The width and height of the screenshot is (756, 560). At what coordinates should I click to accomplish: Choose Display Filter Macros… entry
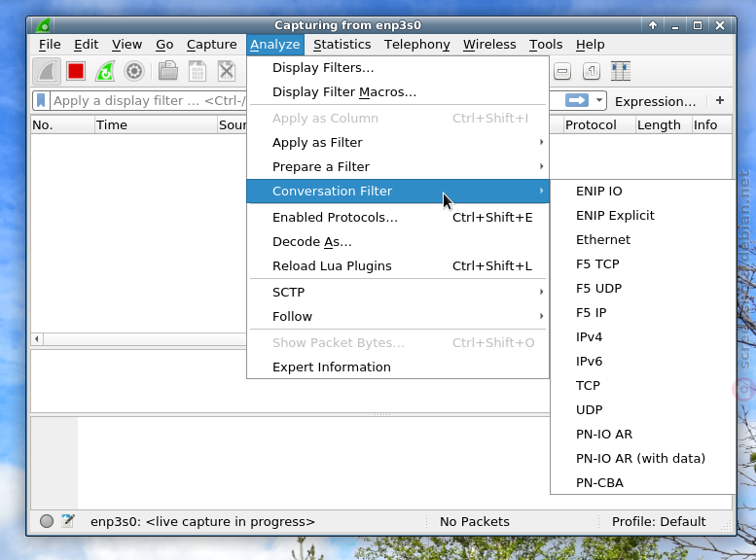(398, 92)
